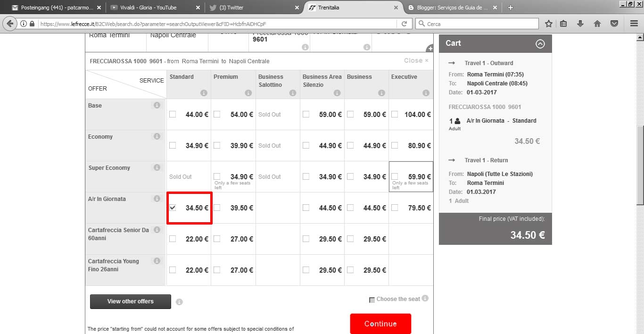Open info icon for Cartafreccia Young offer
644x334 pixels.
pyautogui.click(x=157, y=261)
